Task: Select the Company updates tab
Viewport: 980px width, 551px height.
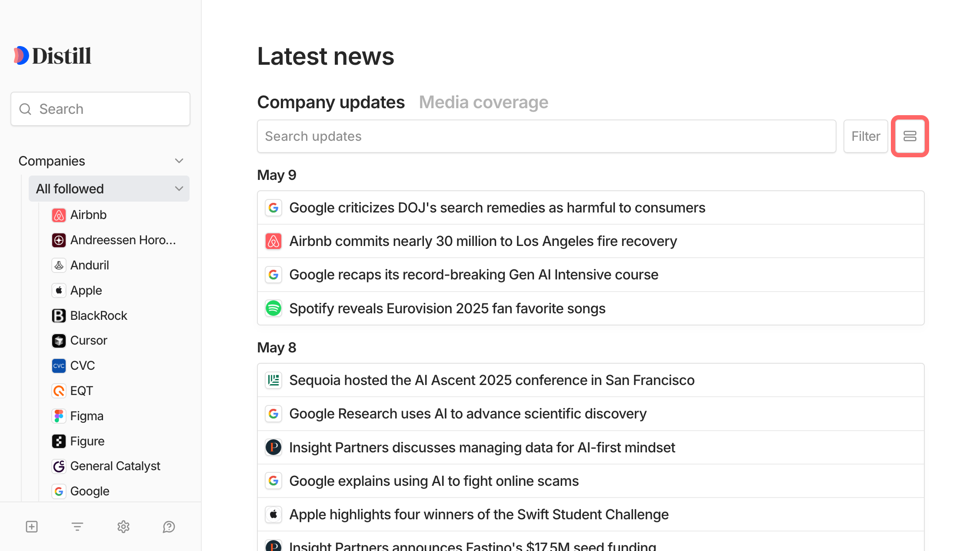Action: coord(331,103)
